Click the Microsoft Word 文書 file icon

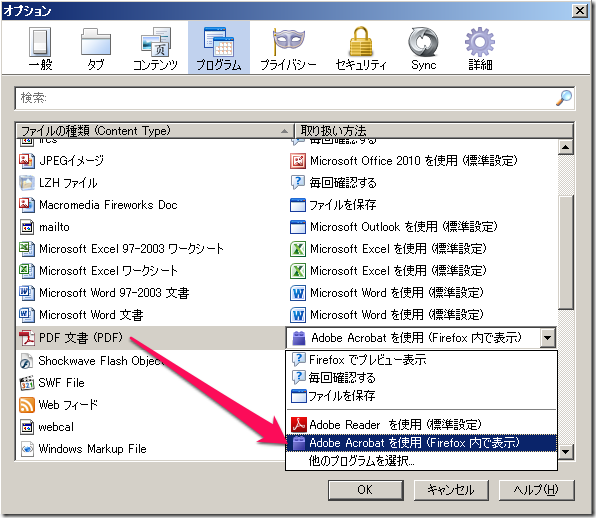click(x=27, y=315)
